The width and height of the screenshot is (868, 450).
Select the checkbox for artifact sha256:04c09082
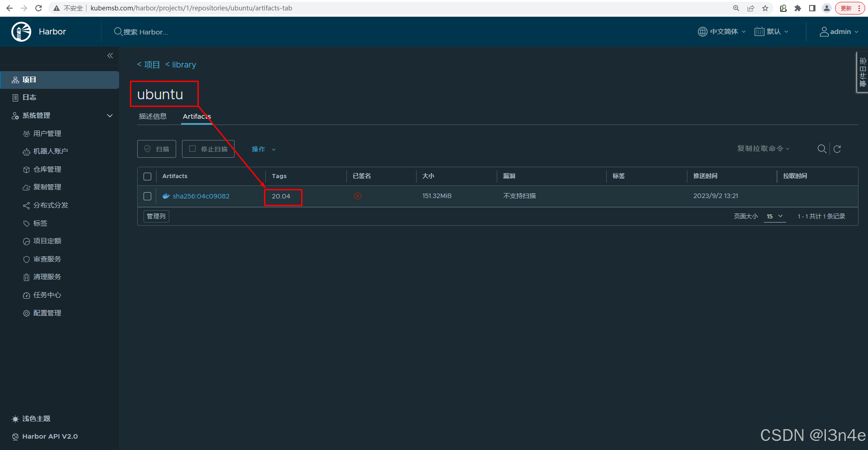pyautogui.click(x=147, y=196)
